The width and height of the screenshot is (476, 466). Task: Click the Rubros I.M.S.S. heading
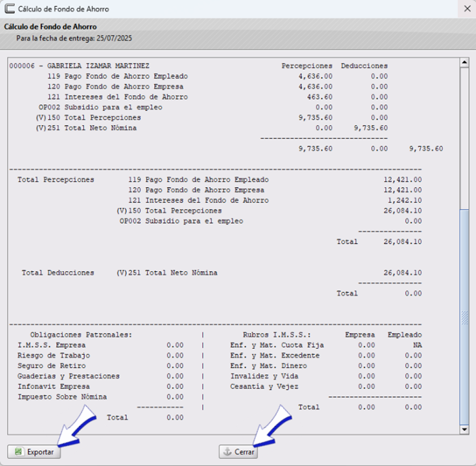coord(277,335)
